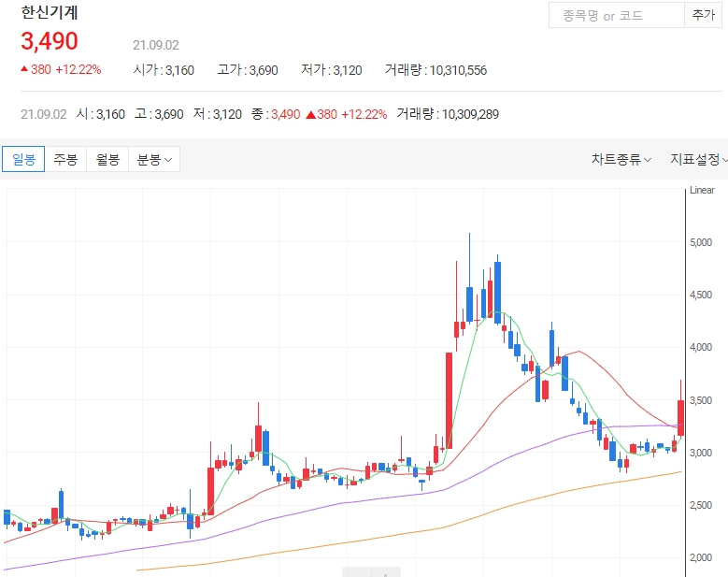Screen dimensions: 728x577
Task: Click the latest red candlestick at chart's right edge
Action: (x=680, y=418)
